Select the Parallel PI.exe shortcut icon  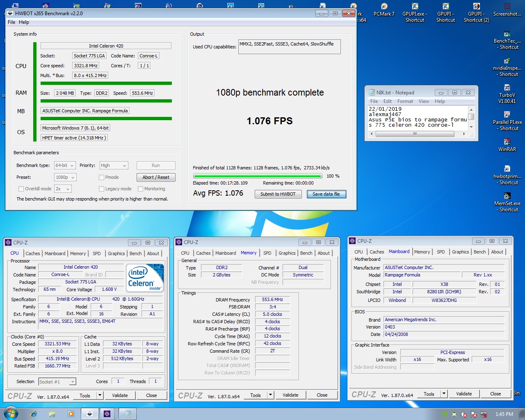507,121
